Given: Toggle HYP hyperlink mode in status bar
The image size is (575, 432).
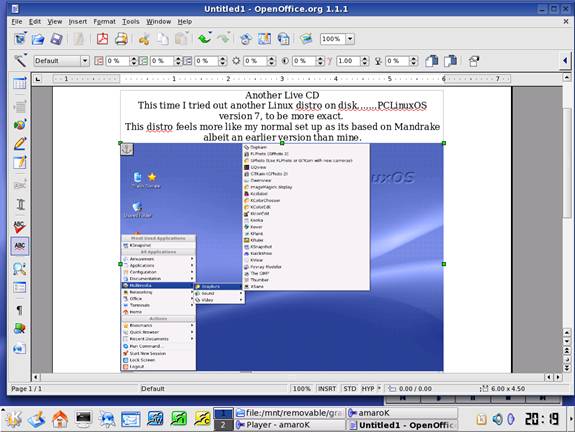Looking at the screenshot, I should coord(368,389).
